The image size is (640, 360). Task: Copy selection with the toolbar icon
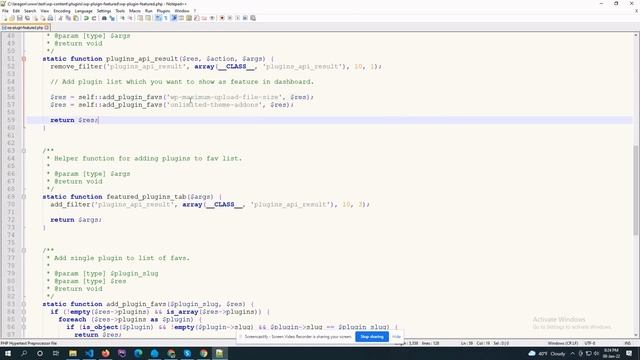click(x=68, y=18)
